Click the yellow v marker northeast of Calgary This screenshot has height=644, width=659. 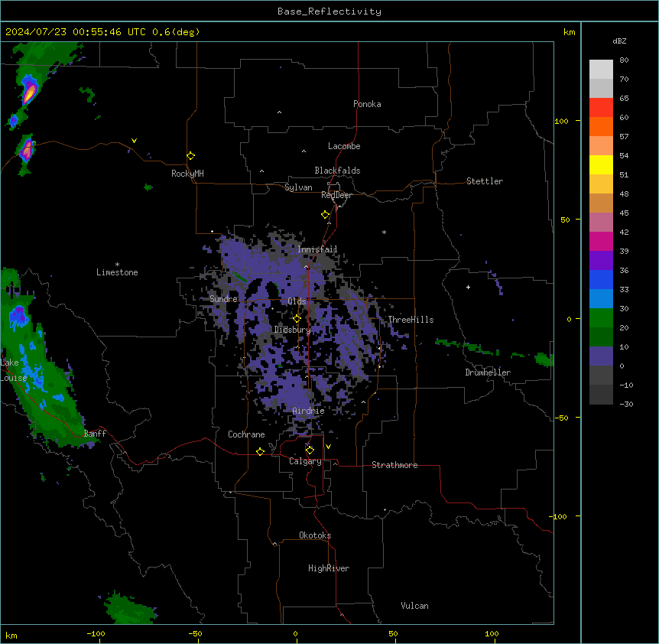pyautogui.click(x=328, y=447)
